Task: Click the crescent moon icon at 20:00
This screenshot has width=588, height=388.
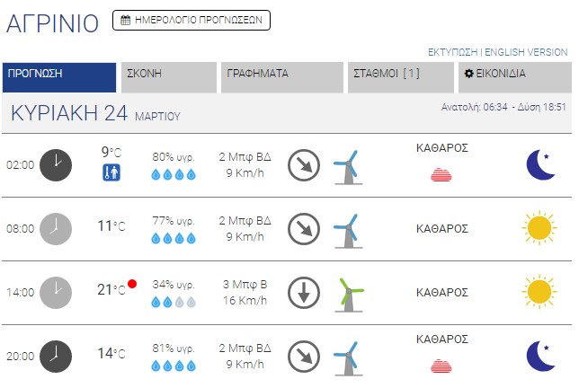Action: tap(540, 356)
